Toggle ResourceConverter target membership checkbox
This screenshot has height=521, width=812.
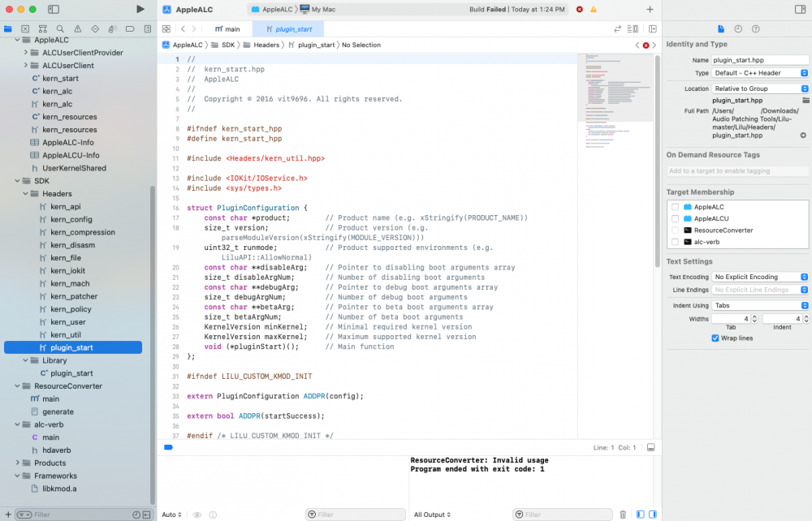click(x=675, y=230)
